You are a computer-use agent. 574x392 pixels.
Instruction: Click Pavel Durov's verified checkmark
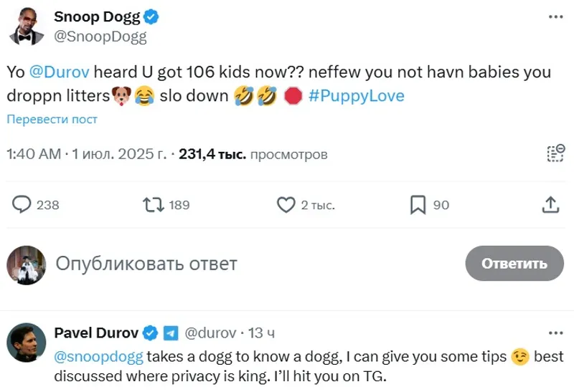(151, 333)
